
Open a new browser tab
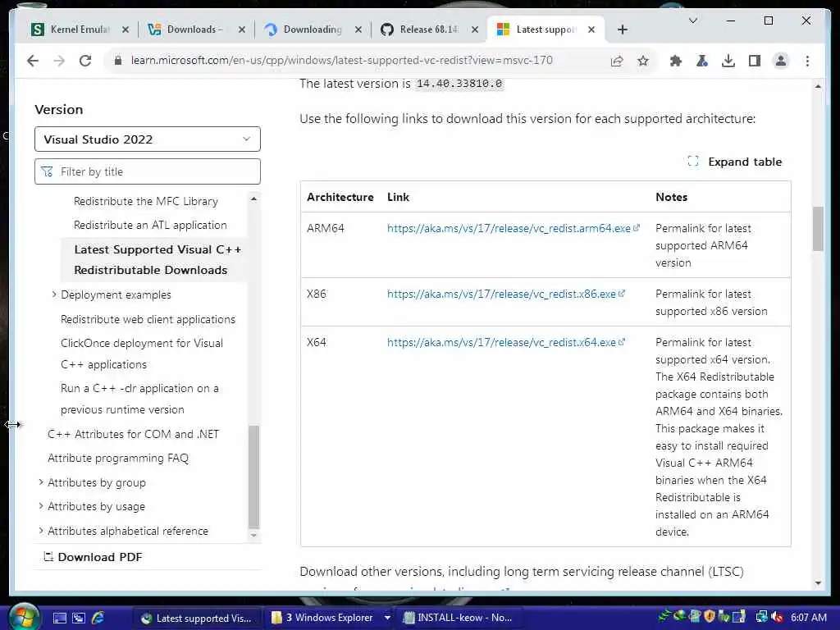tap(622, 30)
